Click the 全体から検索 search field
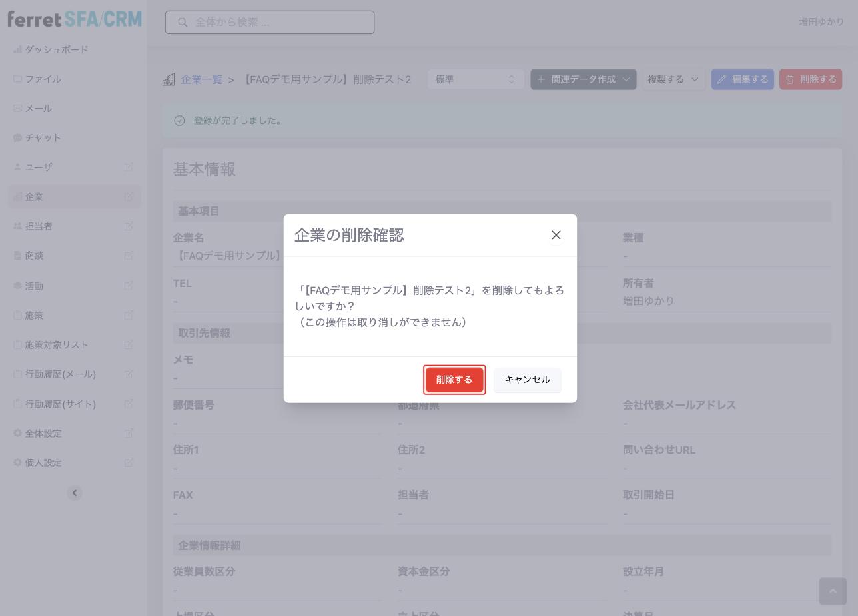Screen dimensions: 858x616 (270, 22)
